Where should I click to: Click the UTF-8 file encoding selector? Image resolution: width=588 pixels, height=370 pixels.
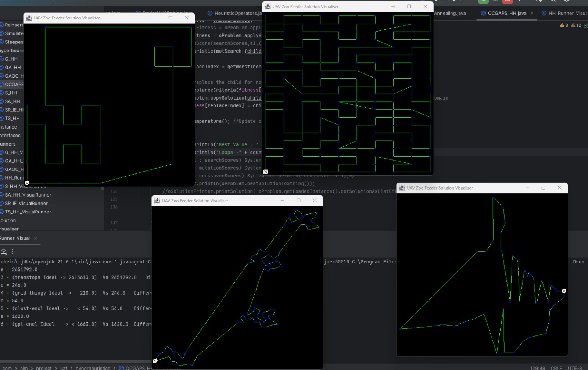click(x=575, y=368)
